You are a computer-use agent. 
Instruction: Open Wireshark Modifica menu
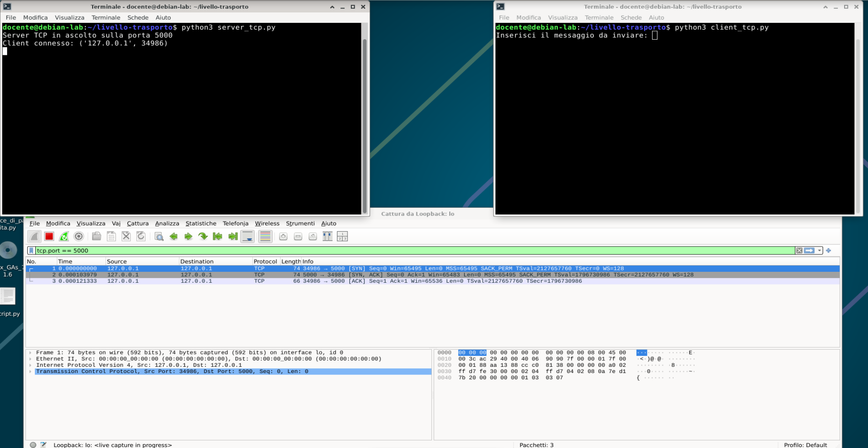pyautogui.click(x=58, y=224)
